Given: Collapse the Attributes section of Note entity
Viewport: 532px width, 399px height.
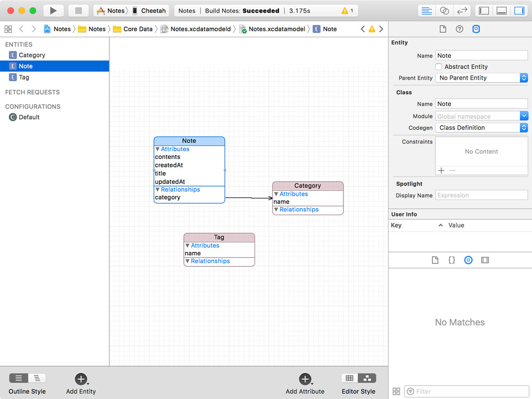Looking at the screenshot, I should click(157, 149).
